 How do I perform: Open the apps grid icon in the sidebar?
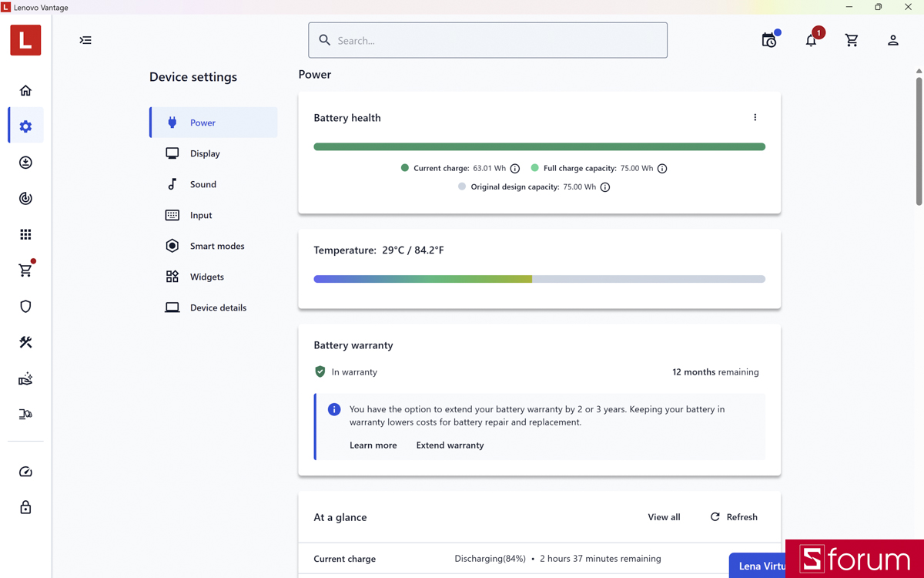[25, 234]
